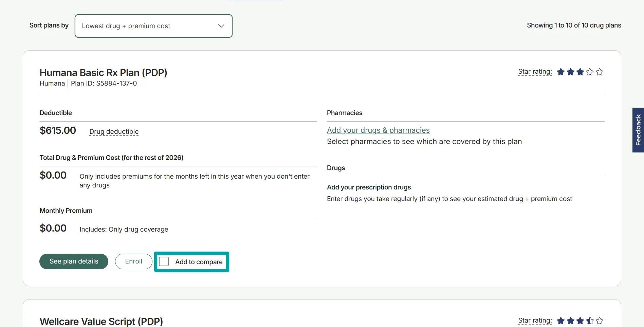Image resolution: width=644 pixels, height=327 pixels.
Task: Click the Monthly Premium heading
Action: pyautogui.click(x=66, y=211)
